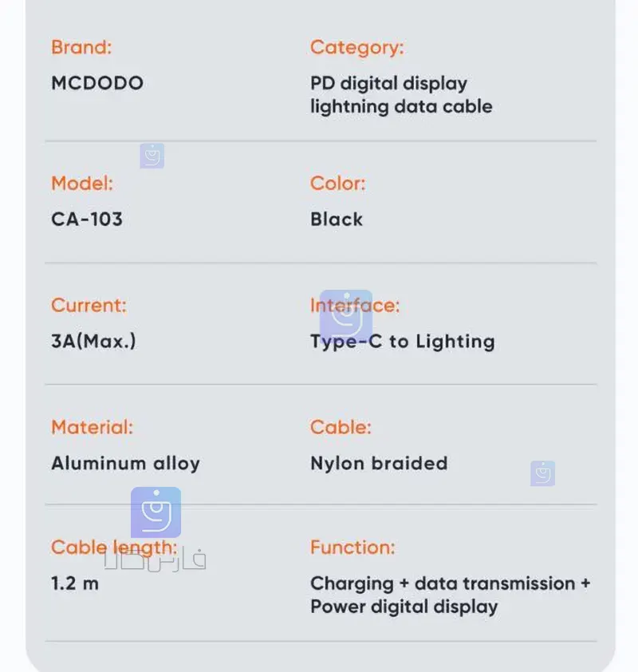638x672 pixels.
Task: Click the Nylon braided cable value
Action: pos(379,463)
